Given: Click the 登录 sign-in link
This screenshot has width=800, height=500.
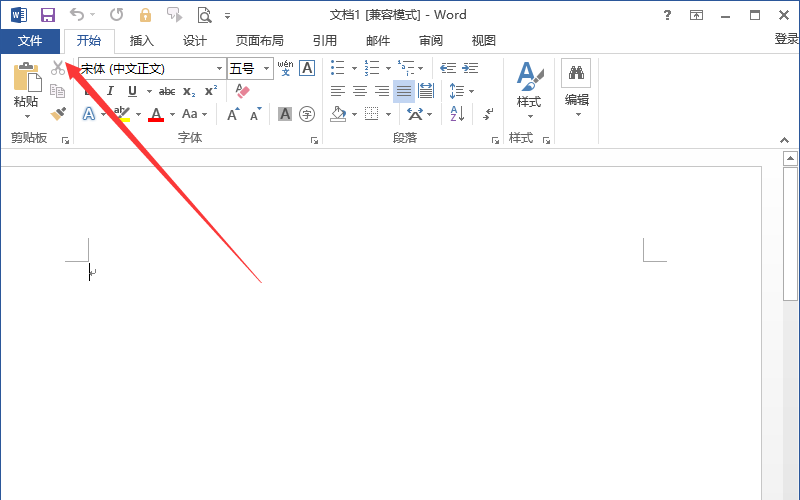Looking at the screenshot, I should pyautogui.click(x=787, y=39).
